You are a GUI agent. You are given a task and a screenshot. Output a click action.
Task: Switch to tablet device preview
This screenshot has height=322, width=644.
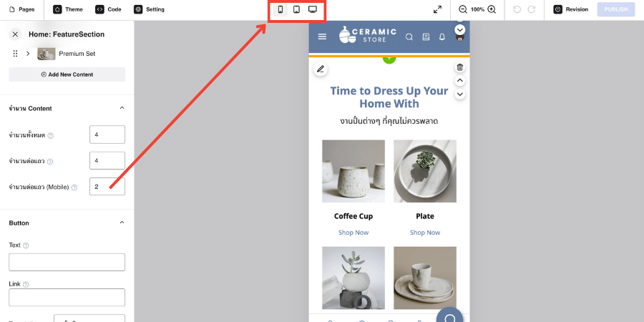click(x=296, y=9)
